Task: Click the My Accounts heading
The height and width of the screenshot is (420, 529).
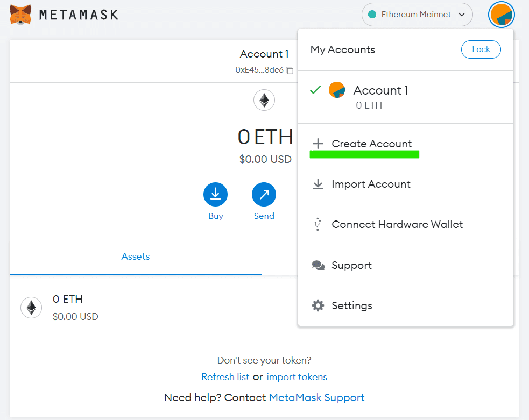Action: coord(342,50)
